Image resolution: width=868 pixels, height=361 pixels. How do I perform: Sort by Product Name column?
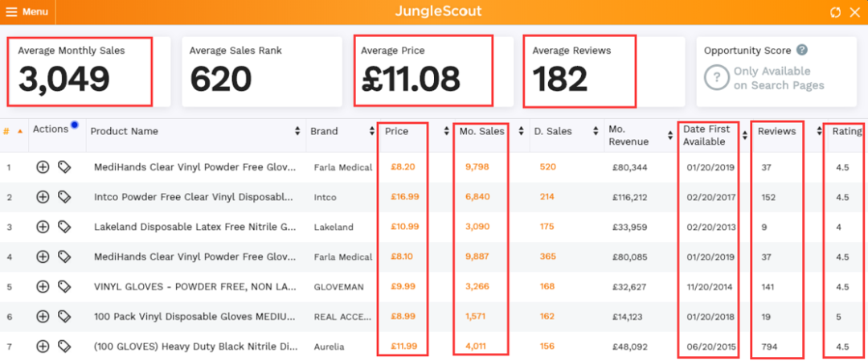[125, 131]
